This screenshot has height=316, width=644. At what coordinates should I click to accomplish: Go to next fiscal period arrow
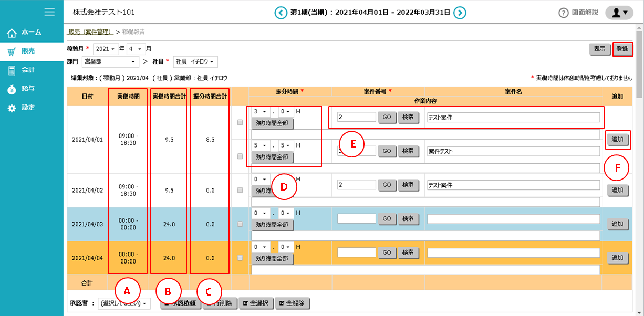[x=460, y=13]
